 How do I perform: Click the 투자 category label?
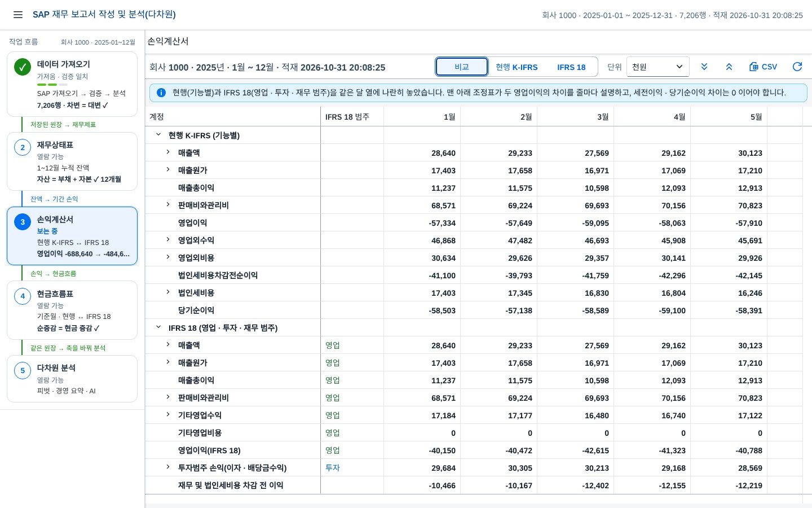(333, 468)
